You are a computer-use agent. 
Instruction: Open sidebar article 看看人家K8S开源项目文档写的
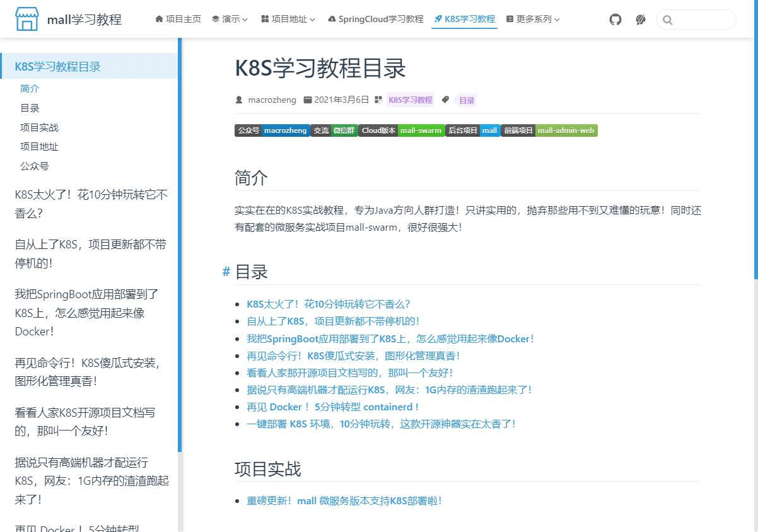point(85,422)
